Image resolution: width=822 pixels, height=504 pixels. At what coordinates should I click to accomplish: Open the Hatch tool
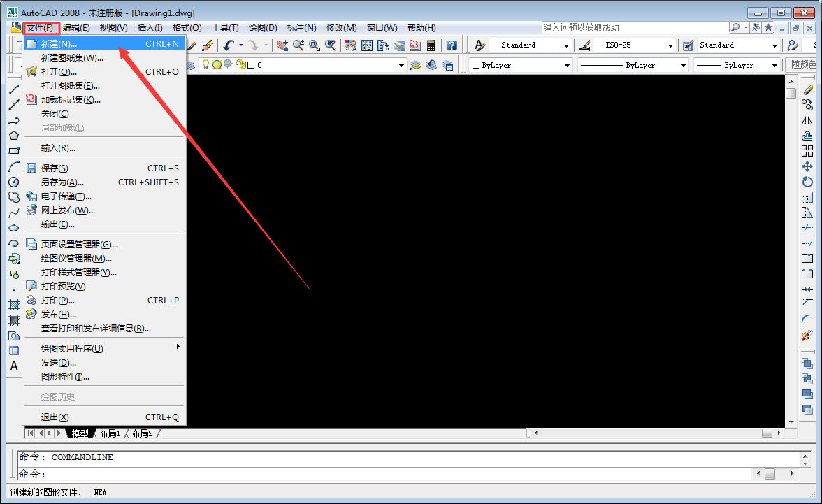click(x=14, y=303)
